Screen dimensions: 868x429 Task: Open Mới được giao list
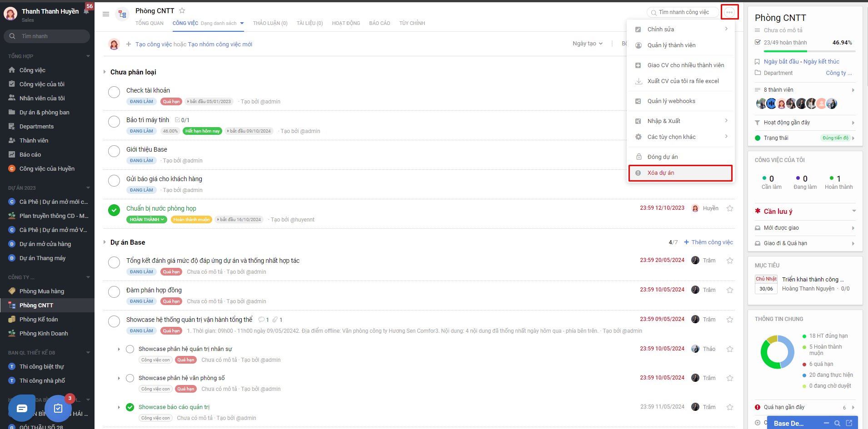pos(805,228)
